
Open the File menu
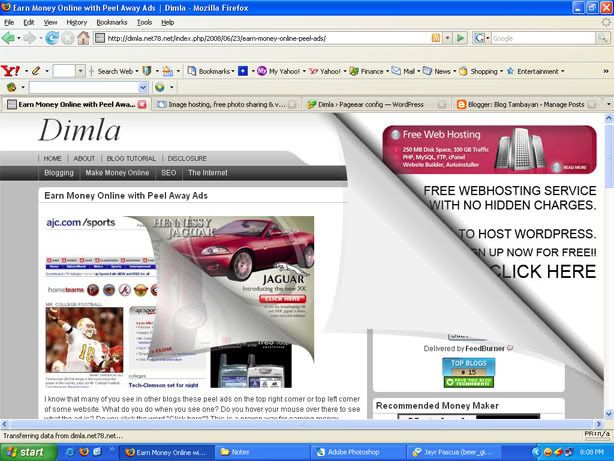9,22
